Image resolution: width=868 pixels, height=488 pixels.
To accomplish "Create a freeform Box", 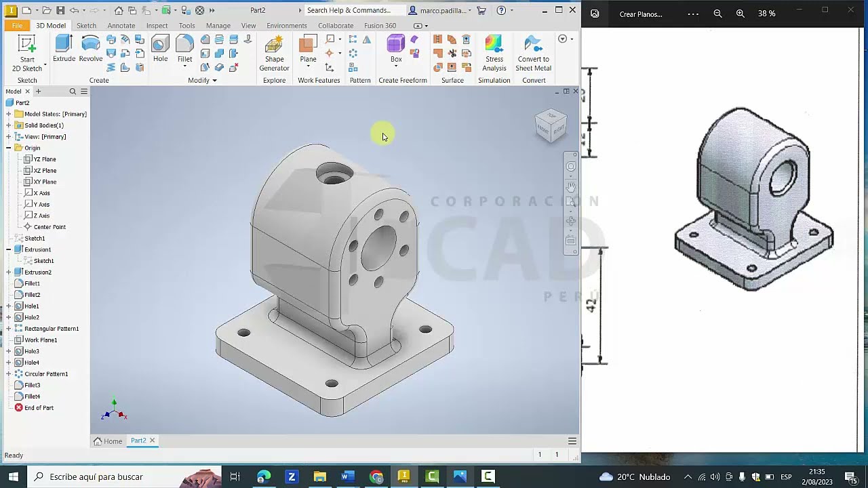I will [x=396, y=50].
